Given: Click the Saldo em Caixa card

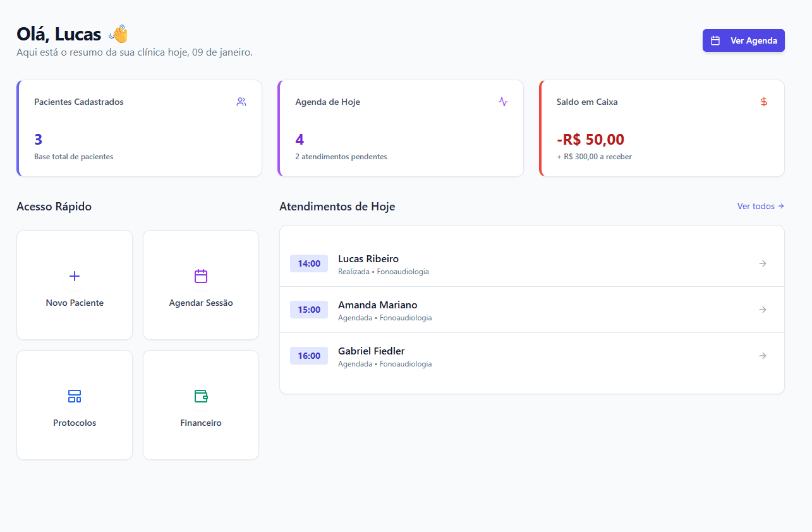Looking at the screenshot, I should [662, 128].
